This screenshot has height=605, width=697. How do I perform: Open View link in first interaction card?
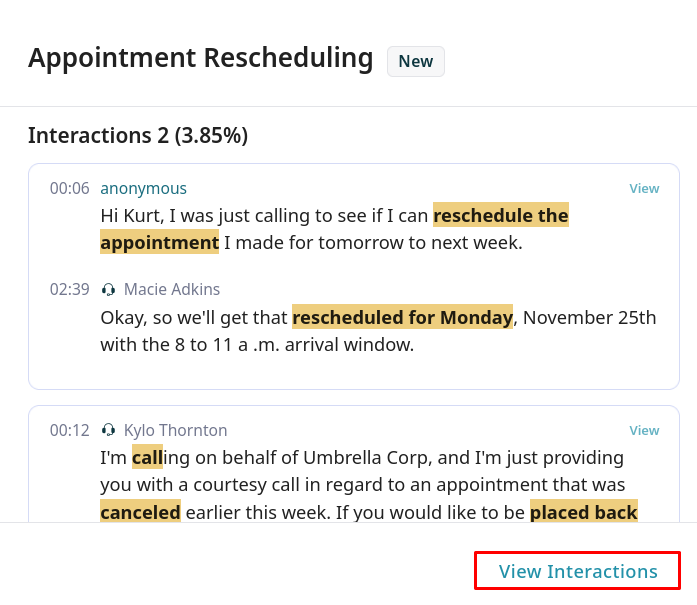[644, 188]
